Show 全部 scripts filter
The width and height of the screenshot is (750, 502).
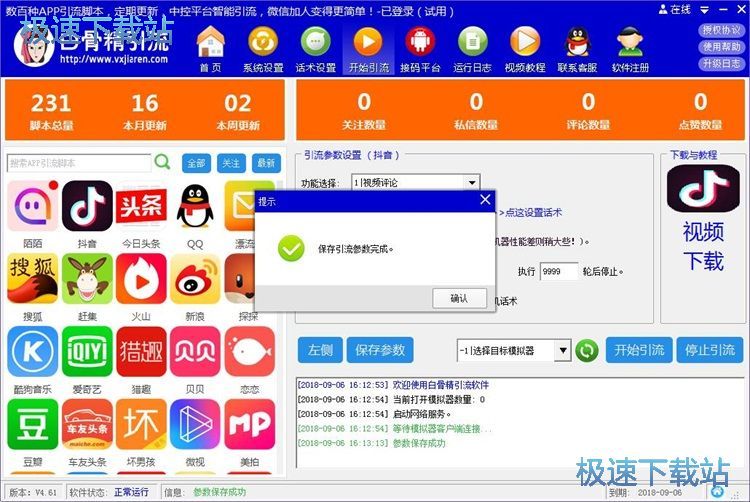pyautogui.click(x=196, y=164)
